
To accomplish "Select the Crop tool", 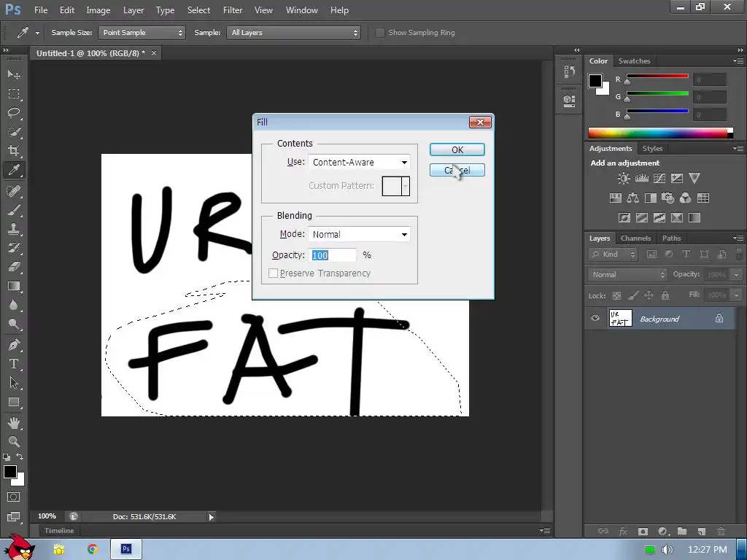I will click(14, 151).
